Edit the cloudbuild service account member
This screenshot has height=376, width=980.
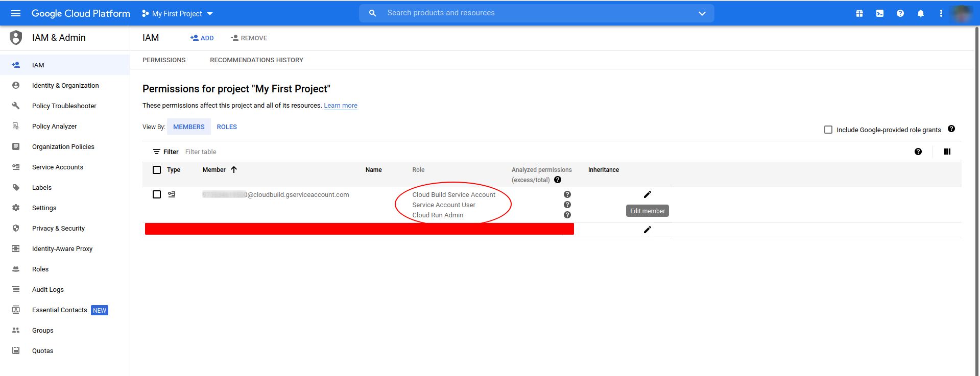point(648,194)
